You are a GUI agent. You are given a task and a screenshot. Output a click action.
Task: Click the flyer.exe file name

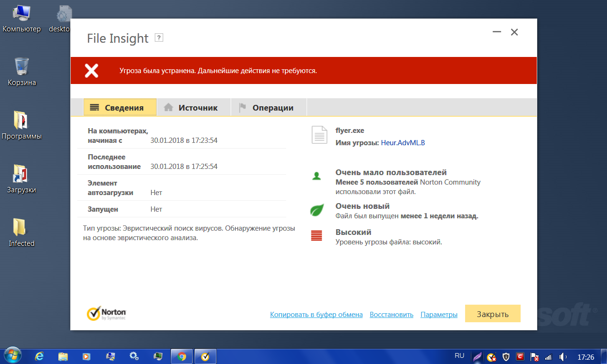pos(350,131)
